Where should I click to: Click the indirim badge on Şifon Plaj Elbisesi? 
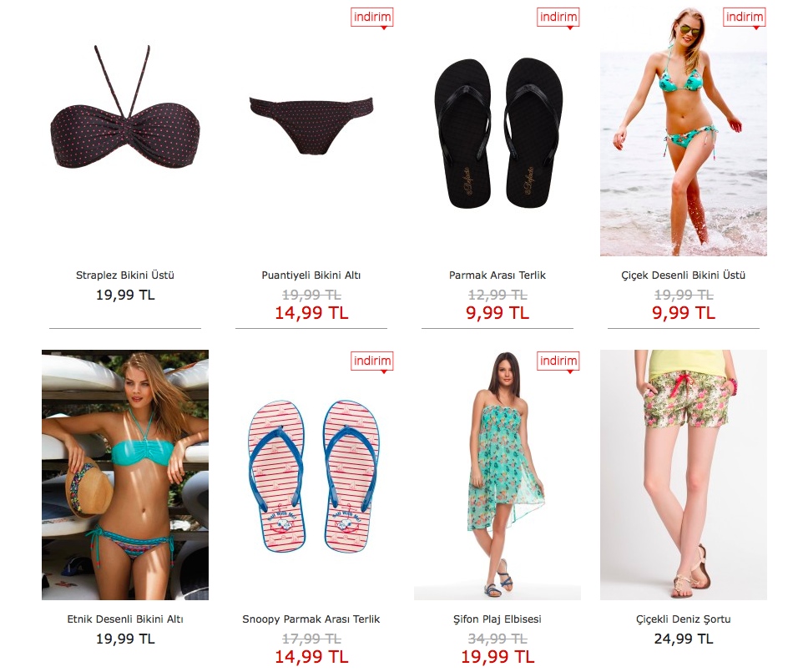pyautogui.click(x=558, y=361)
